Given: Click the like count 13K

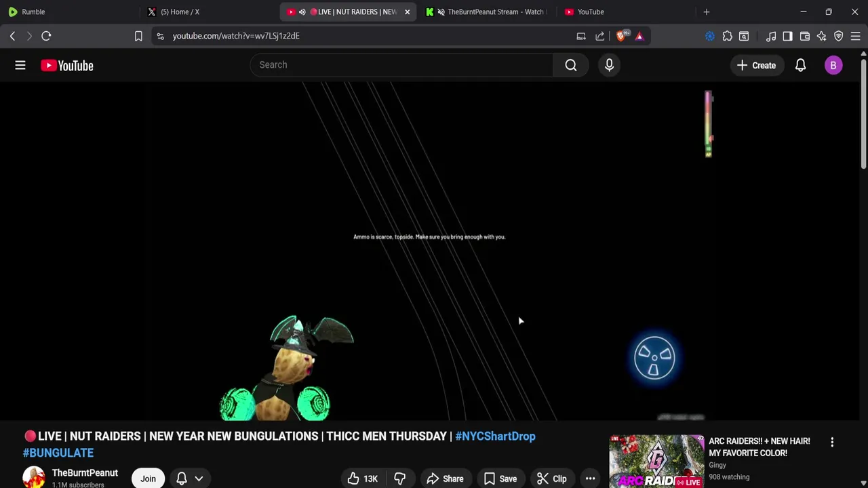Looking at the screenshot, I should click(x=370, y=479).
